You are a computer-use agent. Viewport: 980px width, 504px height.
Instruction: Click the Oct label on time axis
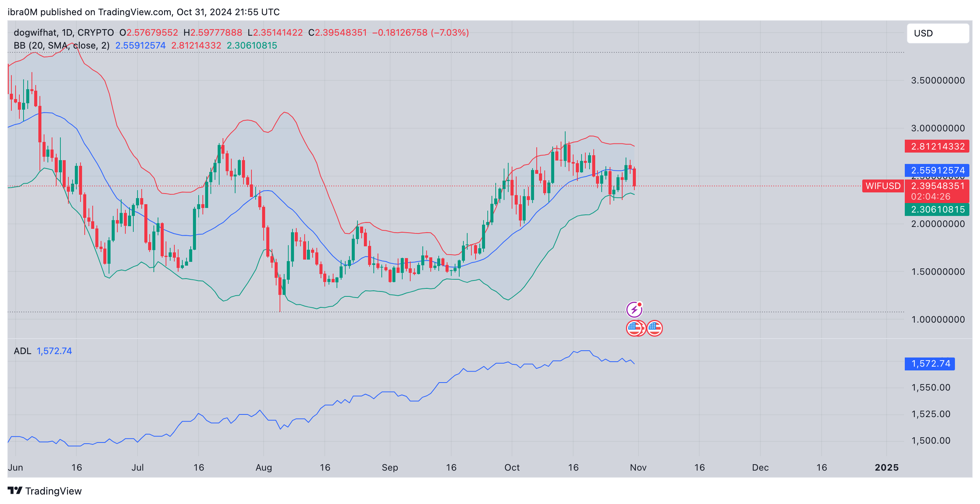512,468
